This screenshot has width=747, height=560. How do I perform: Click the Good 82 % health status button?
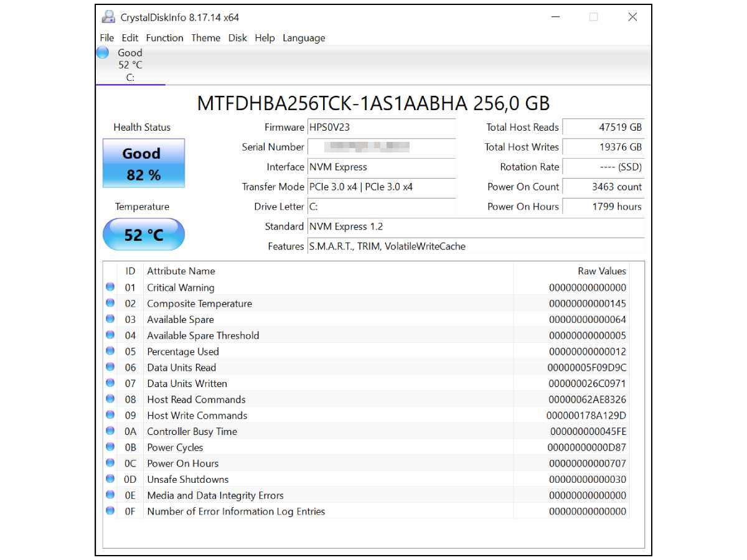[x=144, y=164]
